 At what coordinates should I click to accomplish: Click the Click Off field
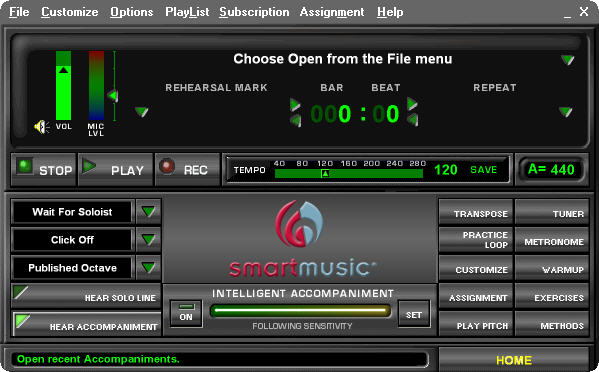click(73, 240)
